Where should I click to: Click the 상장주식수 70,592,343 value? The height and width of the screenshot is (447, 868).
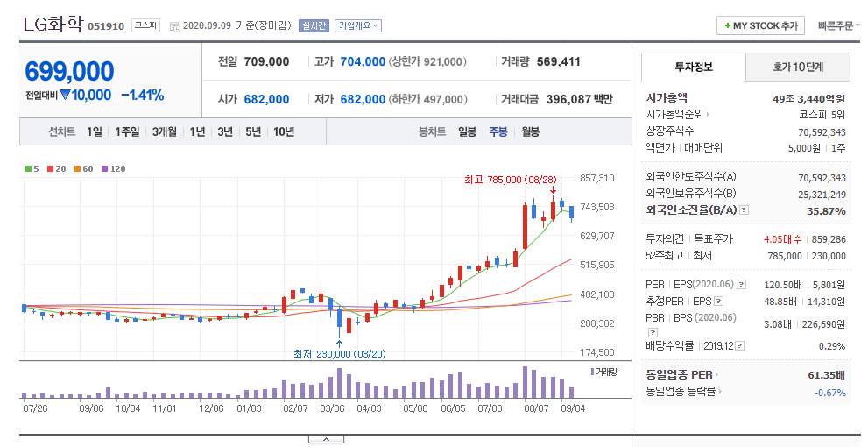(x=822, y=131)
